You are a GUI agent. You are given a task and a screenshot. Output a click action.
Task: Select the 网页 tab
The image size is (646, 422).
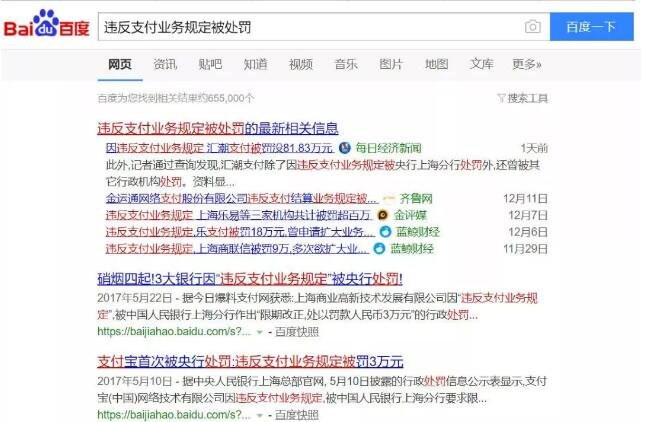point(120,64)
